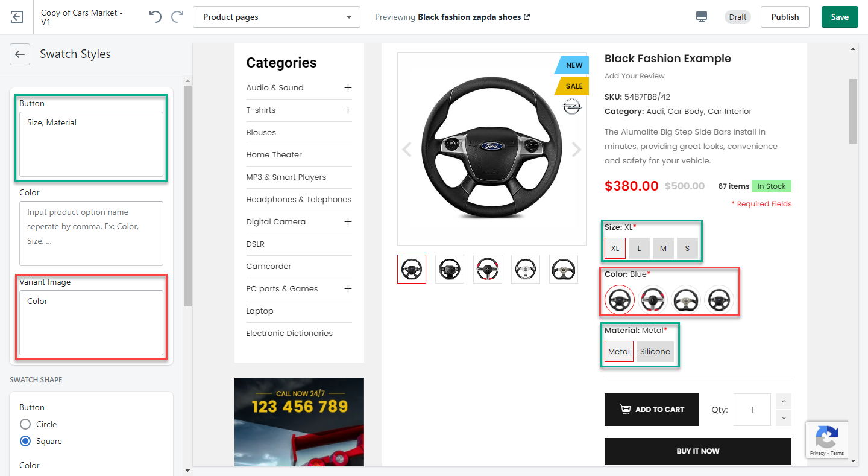Choose size XL swatch
This screenshot has width=868, height=476.
615,248
